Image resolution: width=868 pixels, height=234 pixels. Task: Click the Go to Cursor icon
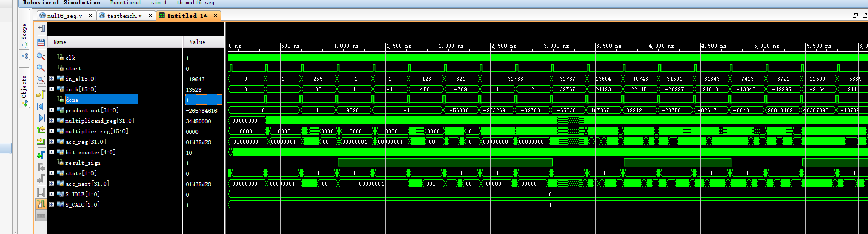click(x=41, y=95)
